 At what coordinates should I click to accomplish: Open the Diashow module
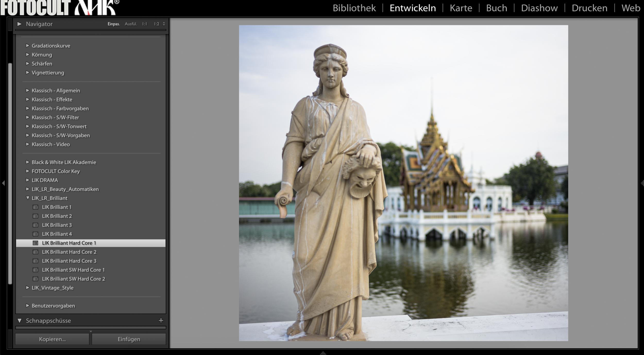(539, 8)
